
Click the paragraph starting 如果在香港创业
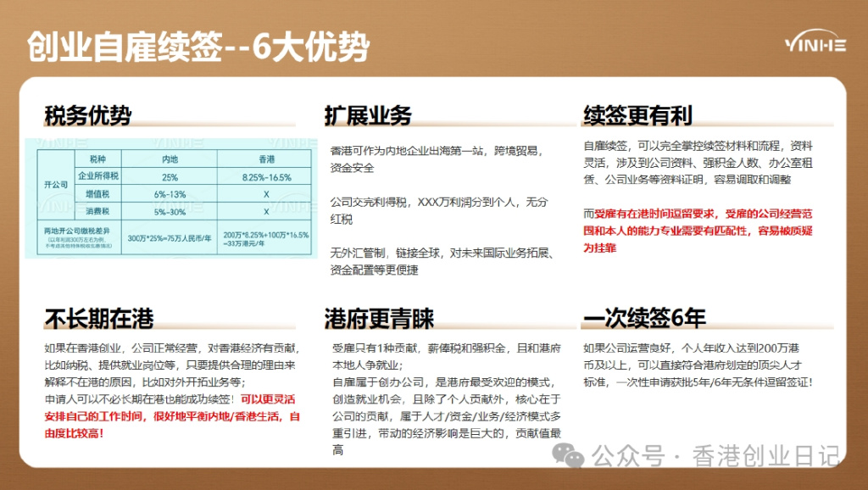coord(171,365)
